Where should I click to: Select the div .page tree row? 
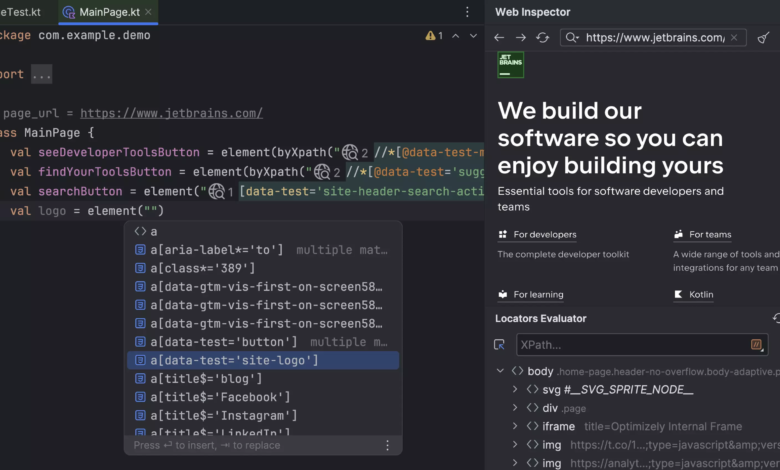(633, 408)
